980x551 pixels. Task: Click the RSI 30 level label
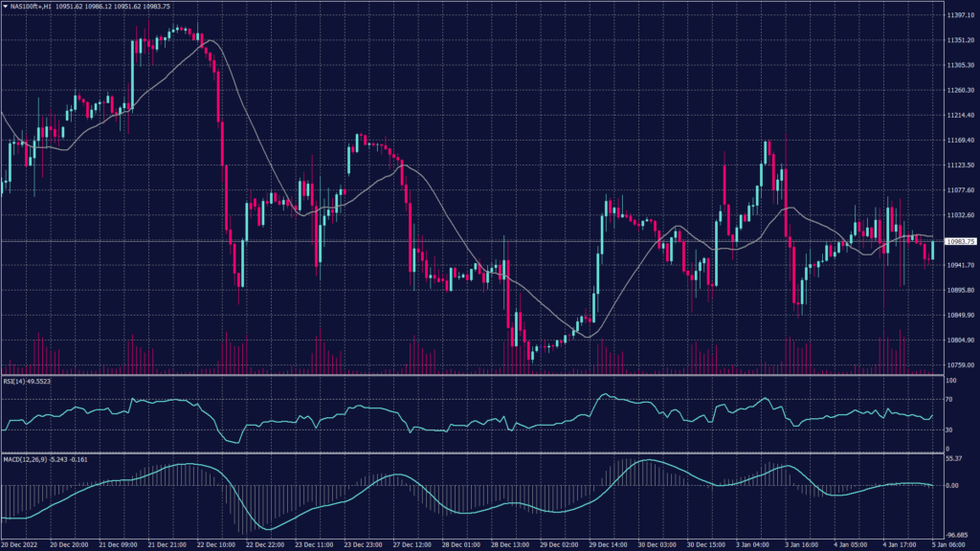(x=949, y=430)
